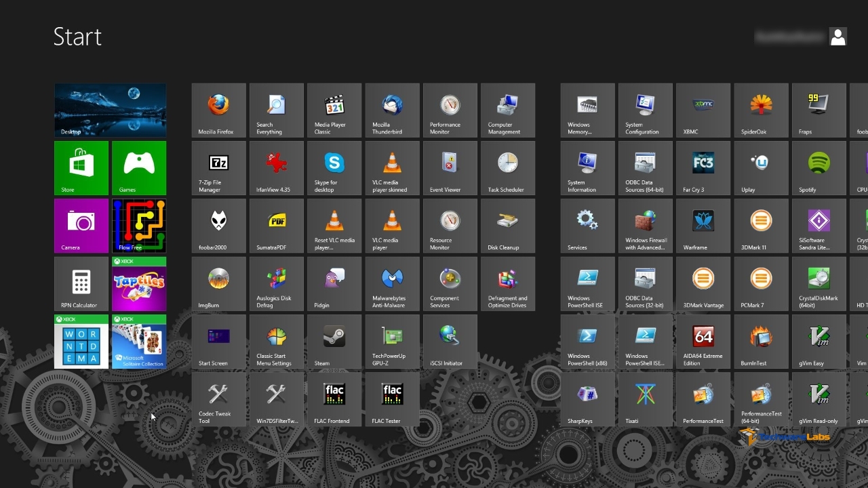Open the Windows Store tile
Viewport: 868px width, 488px height.
pos(81,167)
